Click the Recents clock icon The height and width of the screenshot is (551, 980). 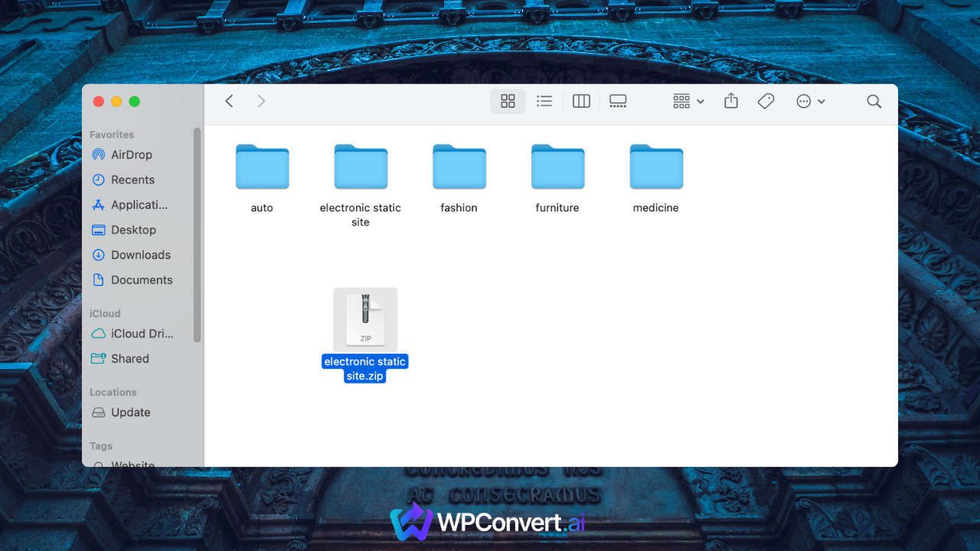click(x=98, y=180)
